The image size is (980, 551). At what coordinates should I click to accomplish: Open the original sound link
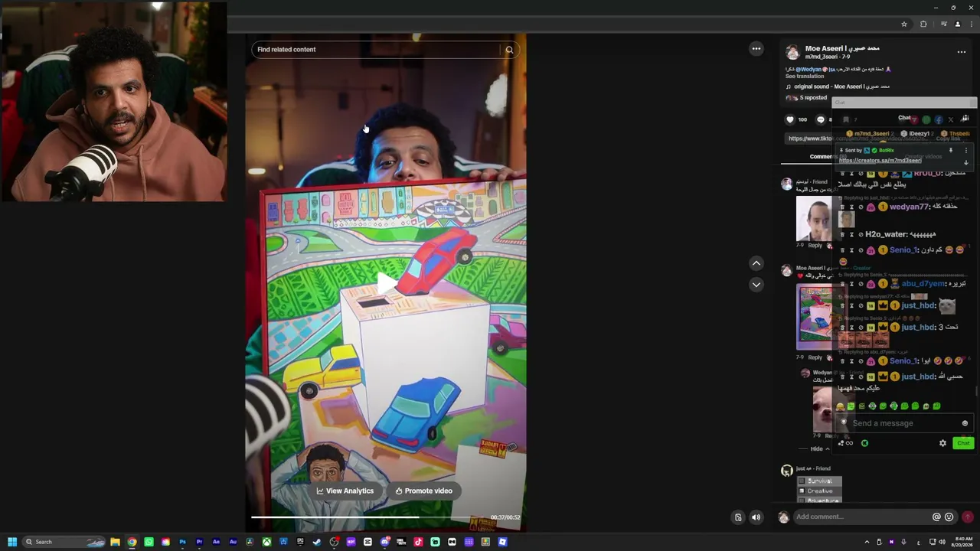(x=841, y=86)
